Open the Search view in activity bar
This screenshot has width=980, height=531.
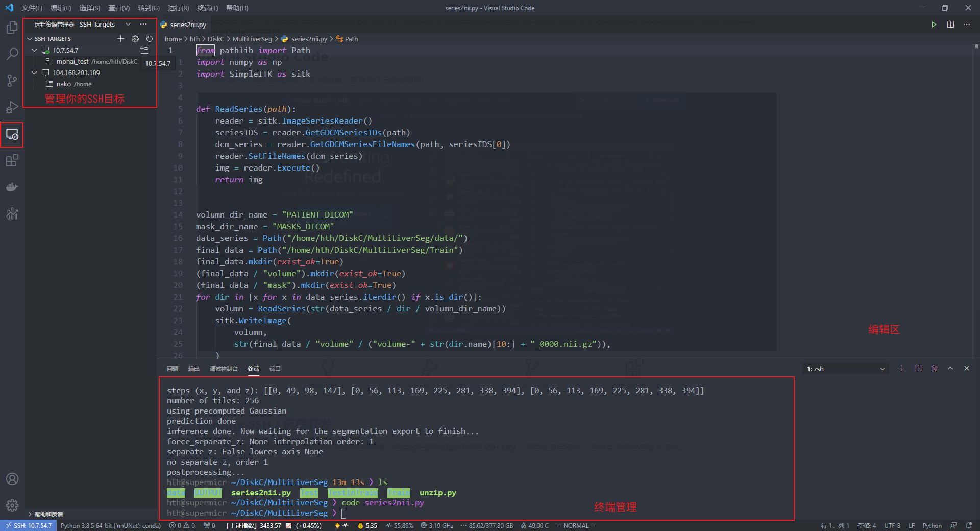coord(12,54)
